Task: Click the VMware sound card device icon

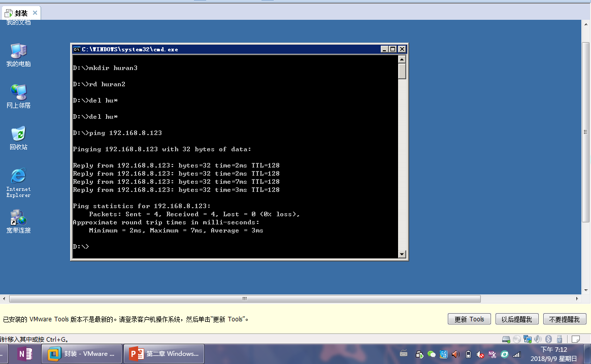Action: [538, 339]
